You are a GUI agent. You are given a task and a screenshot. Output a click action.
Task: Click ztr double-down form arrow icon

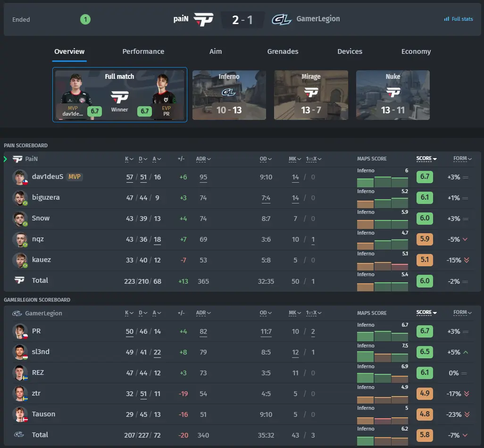coord(467,394)
